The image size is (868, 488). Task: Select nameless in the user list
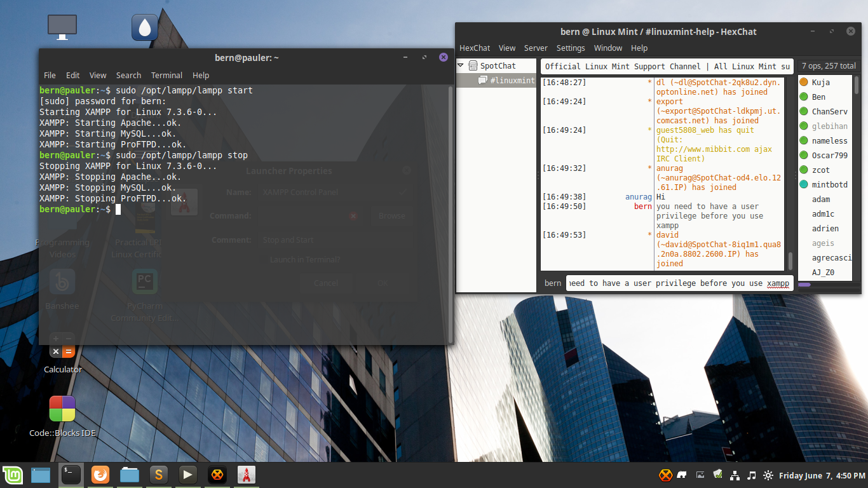click(x=829, y=140)
